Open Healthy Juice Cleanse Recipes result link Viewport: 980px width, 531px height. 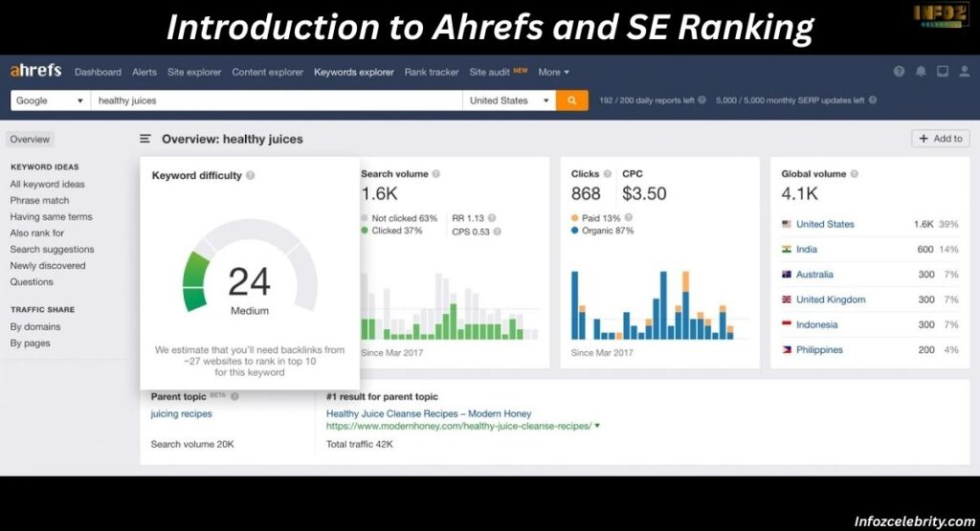pyautogui.click(x=429, y=413)
